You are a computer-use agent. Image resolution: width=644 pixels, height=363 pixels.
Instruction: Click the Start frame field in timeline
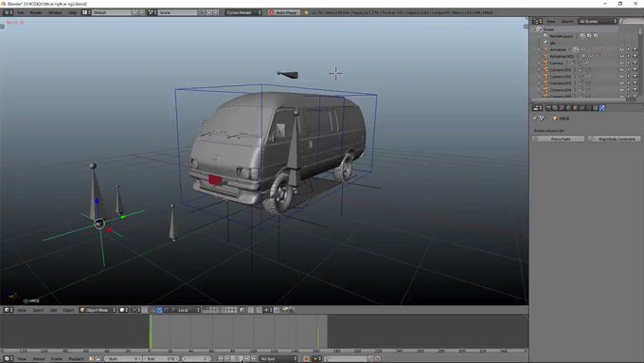click(122, 359)
